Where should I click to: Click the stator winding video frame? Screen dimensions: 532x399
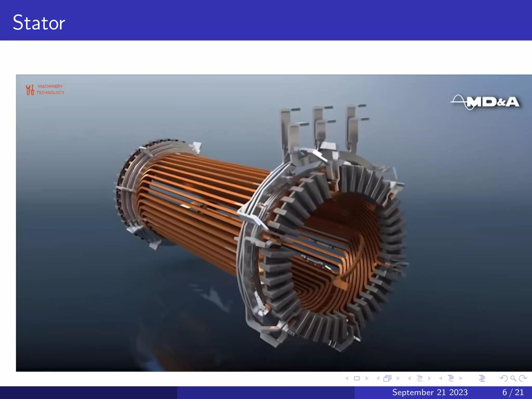coord(274,223)
